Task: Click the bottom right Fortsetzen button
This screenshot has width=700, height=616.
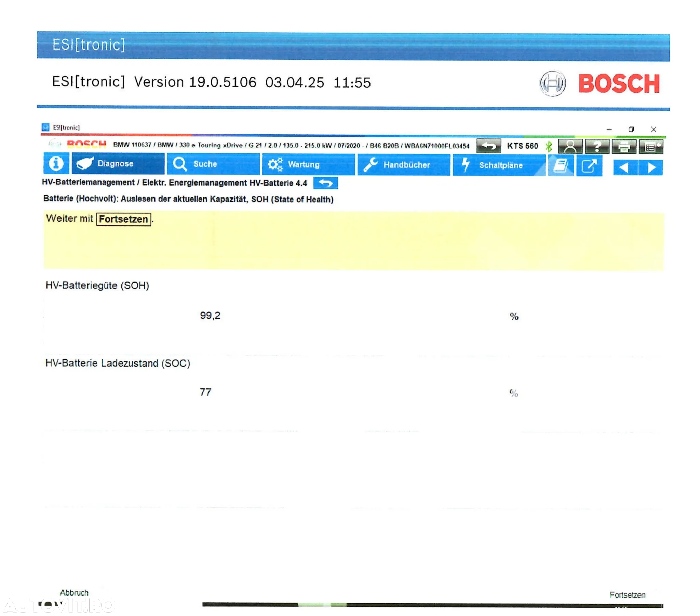Action: pos(628,595)
